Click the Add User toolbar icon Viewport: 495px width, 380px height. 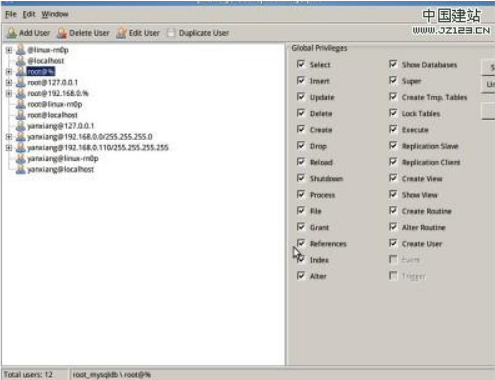pyautogui.click(x=12, y=33)
